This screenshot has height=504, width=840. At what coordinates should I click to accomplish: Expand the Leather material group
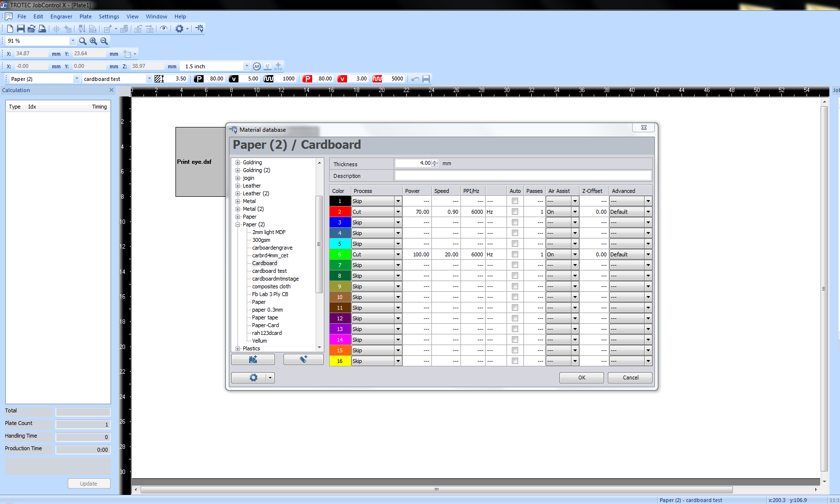(238, 186)
